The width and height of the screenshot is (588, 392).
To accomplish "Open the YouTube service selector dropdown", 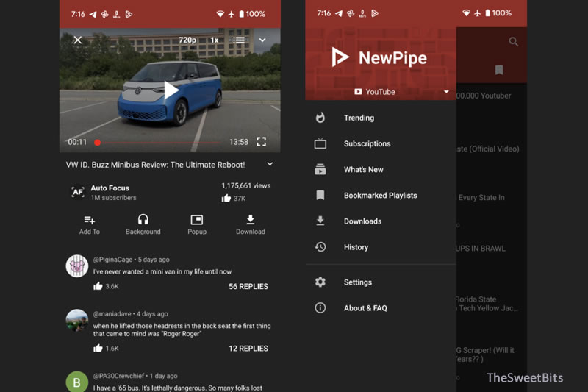I will [x=401, y=92].
